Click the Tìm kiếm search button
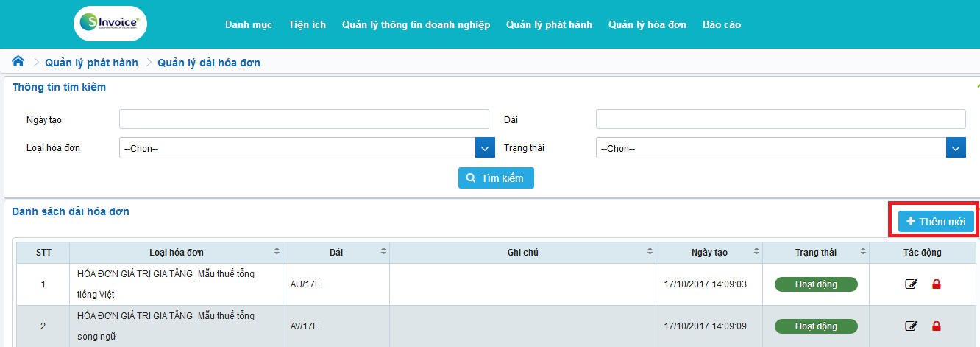The image size is (980, 347). pos(496,178)
